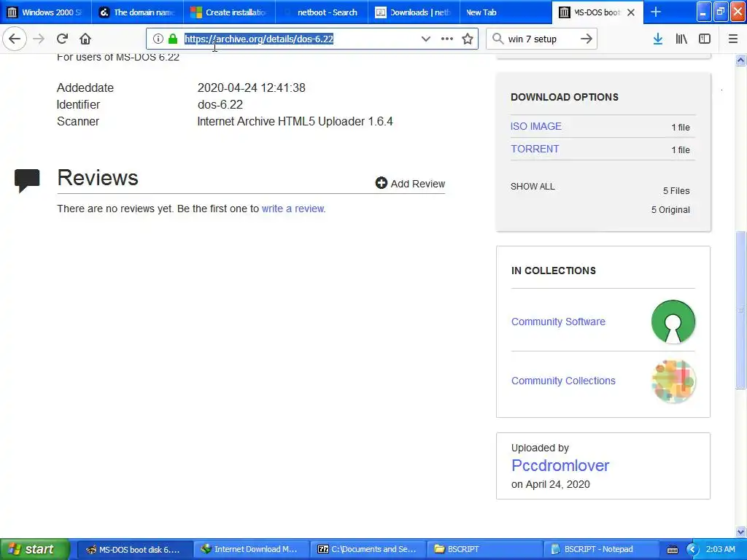Screen dimensions: 747x560
Task: Click the green Community Software logo
Action: click(x=673, y=322)
